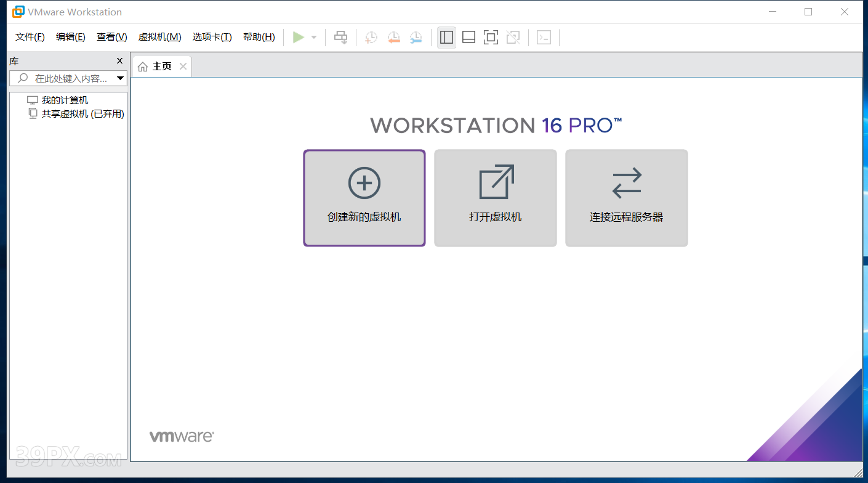Open the library search filter dropdown arrow

pyautogui.click(x=120, y=78)
